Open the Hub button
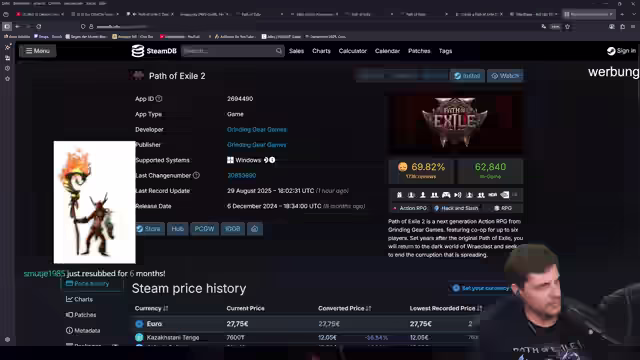Image resolution: width=640 pixels, height=360 pixels. click(178, 229)
